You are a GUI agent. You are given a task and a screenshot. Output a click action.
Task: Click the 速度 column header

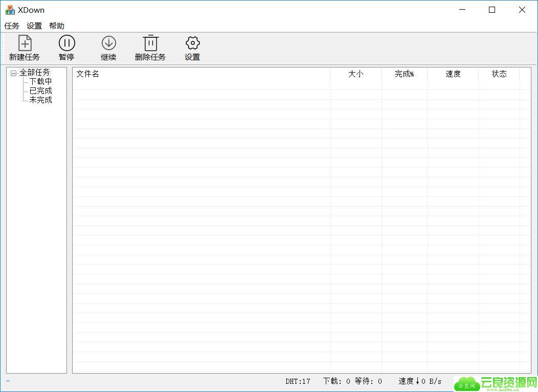(453, 74)
